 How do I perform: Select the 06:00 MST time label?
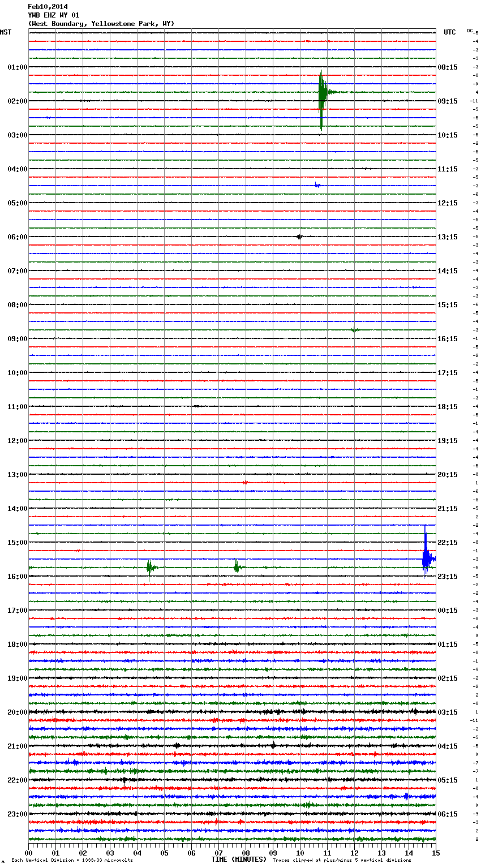pyautogui.click(x=18, y=237)
